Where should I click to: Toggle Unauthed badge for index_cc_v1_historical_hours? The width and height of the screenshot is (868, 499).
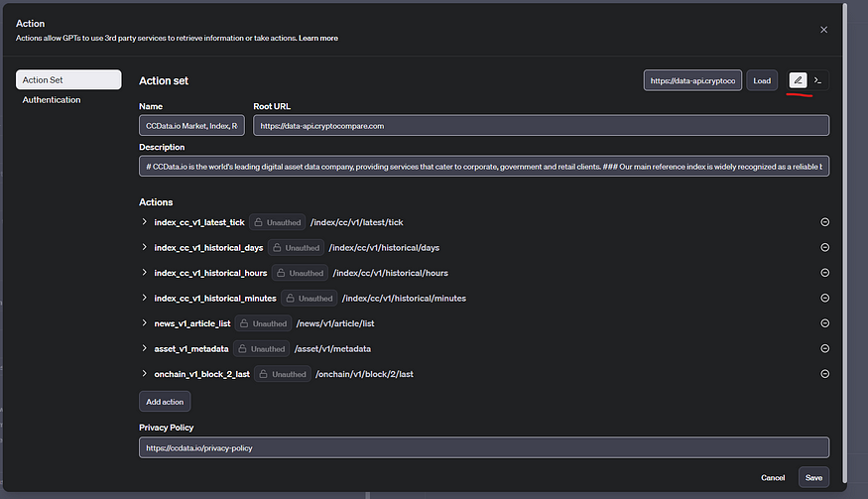point(300,273)
